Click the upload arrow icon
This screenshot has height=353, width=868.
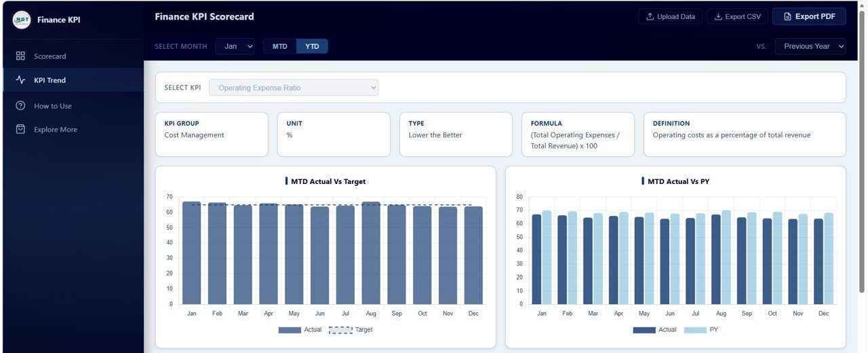[x=650, y=17]
